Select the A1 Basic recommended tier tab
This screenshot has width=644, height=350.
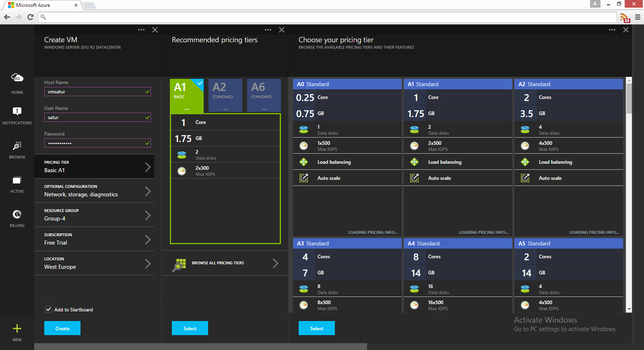[x=187, y=95]
